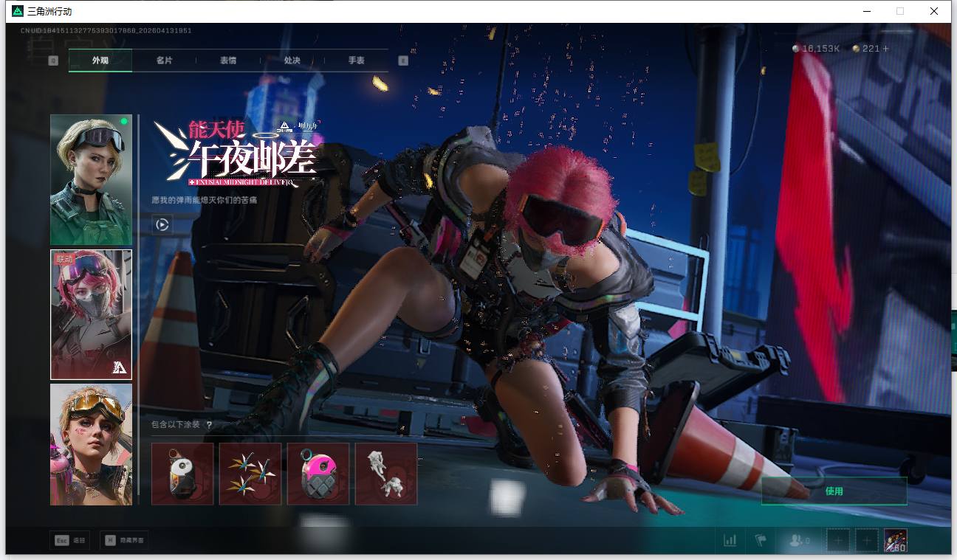Click the 包含以下涂装 label
Image resolution: width=957 pixels, height=560 pixels.
176,425
